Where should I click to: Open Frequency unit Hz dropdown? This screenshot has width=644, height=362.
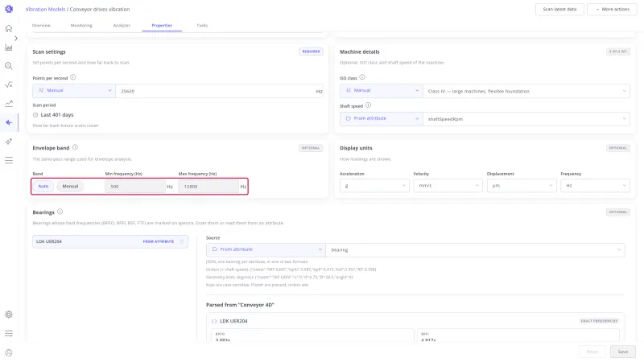tap(595, 186)
